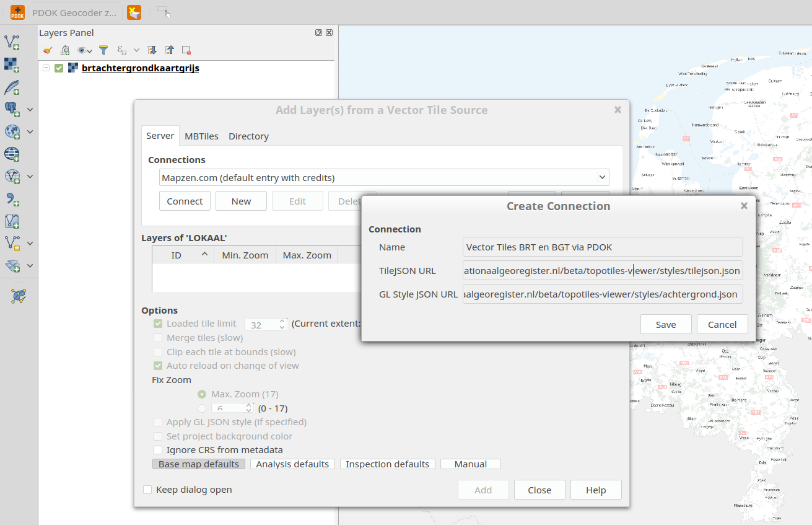Toggle Set project background color checkbox
The image size is (812, 525).
coord(158,436)
